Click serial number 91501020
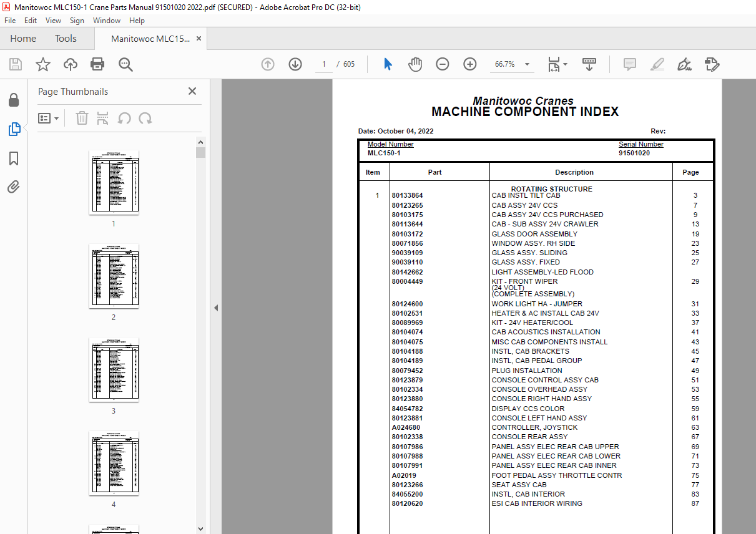 [634, 153]
